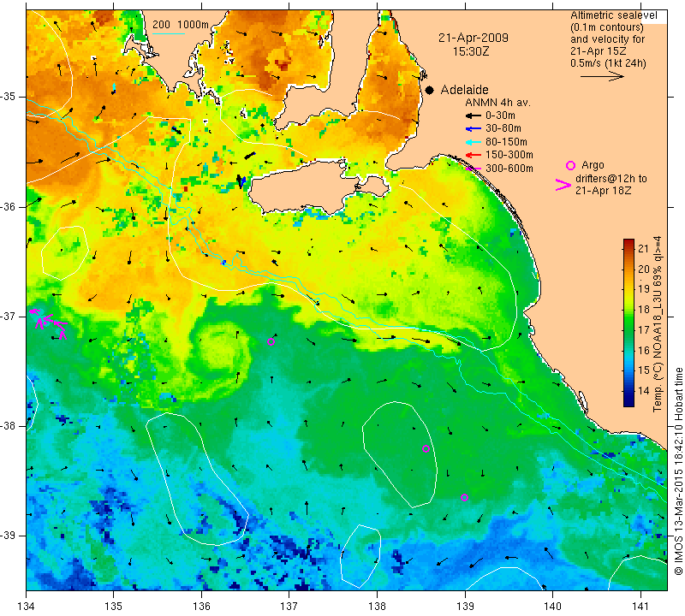The height and width of the screenshot is (616, 685).
Task: Click the magenta 300-600m legend arrow
Action: [473, 168]
